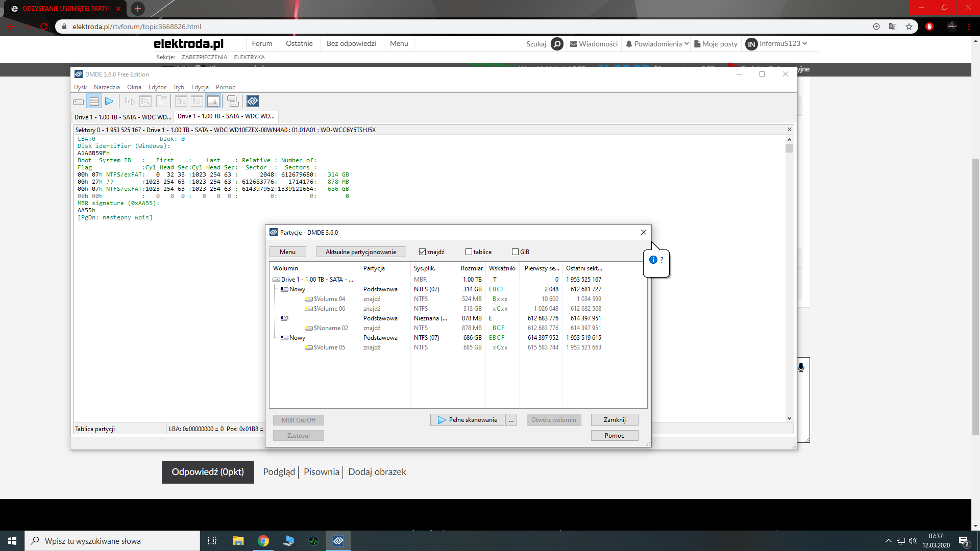Click the Pomoc button in Partycje dialog

(x=614, y=436)
